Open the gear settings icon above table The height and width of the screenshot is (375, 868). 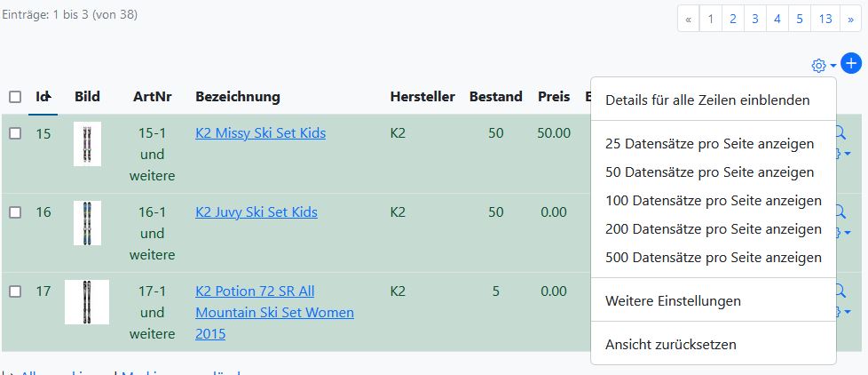(x=818, y=66)
